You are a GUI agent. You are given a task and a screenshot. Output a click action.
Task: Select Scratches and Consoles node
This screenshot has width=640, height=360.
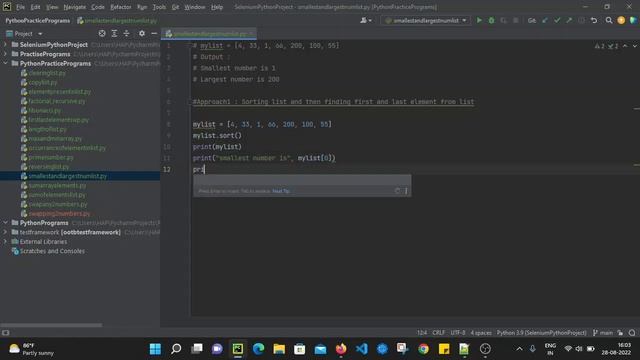(52, 251)
